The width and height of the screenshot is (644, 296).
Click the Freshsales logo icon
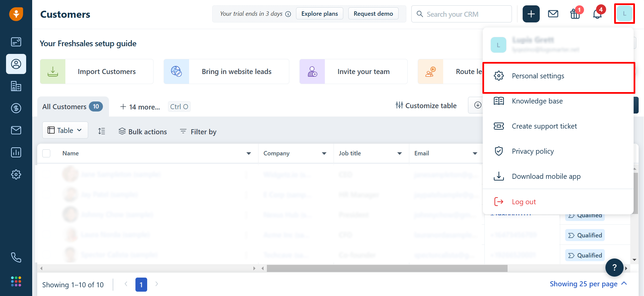(x=16, y=14)
